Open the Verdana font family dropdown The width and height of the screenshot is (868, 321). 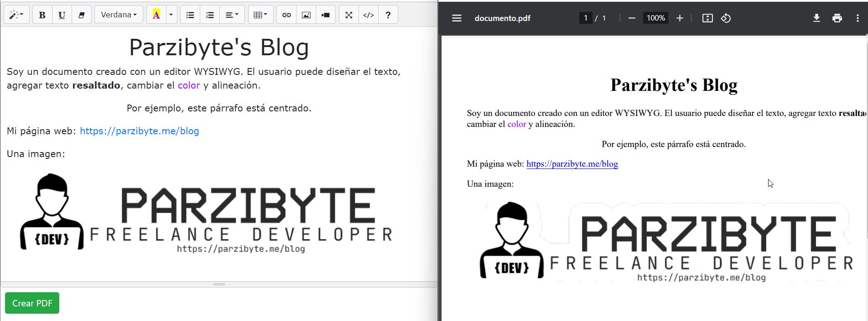click(119, 15)
